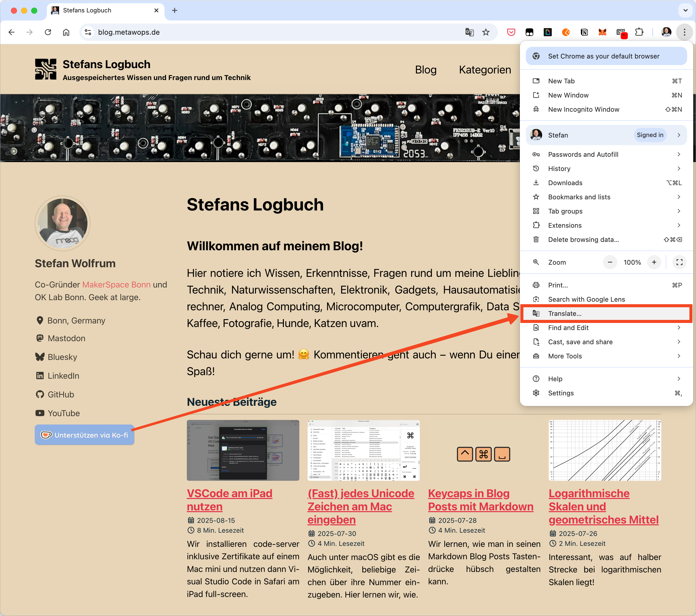Zoom in with the plus button
This screenshot has width=696, height=616.
click(x=654, y=262)
